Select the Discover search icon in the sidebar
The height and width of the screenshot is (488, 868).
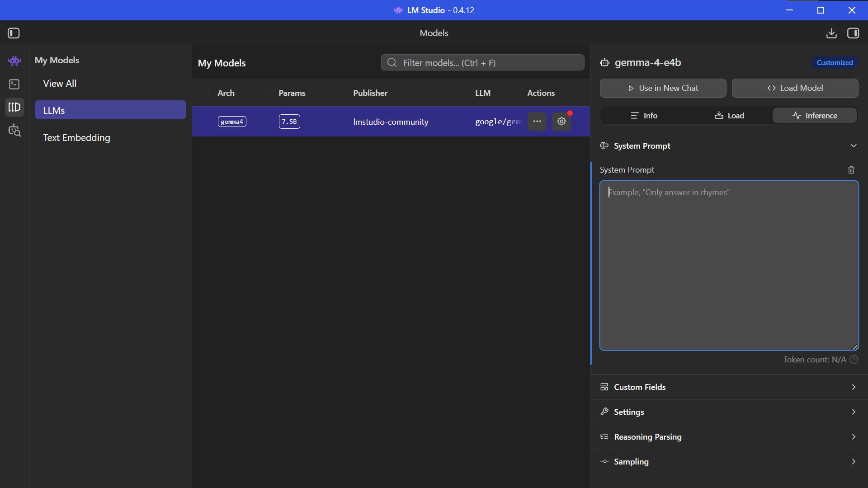point(14,131)
